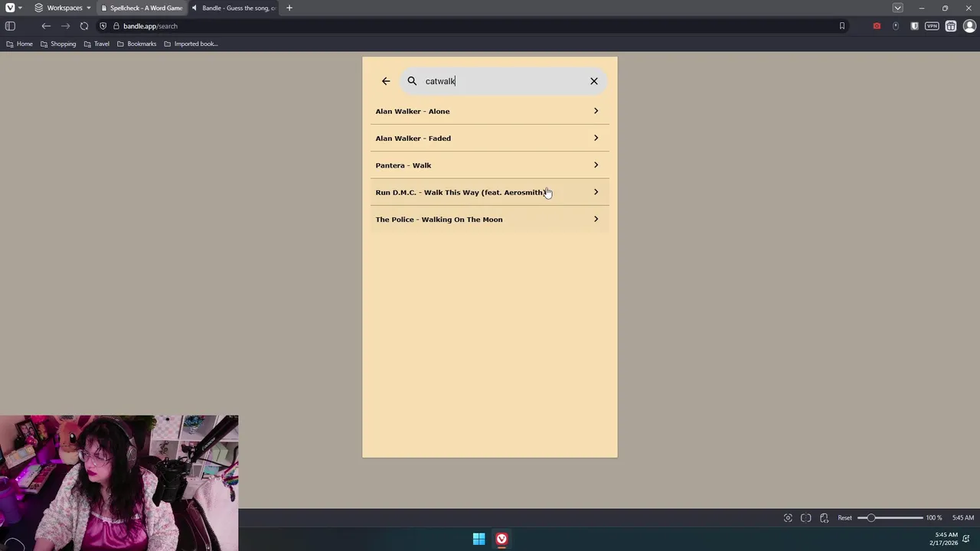Open the Bookmarks folder in bookmark bar
Screen dimensions: 980x551
tap(136, 44)
